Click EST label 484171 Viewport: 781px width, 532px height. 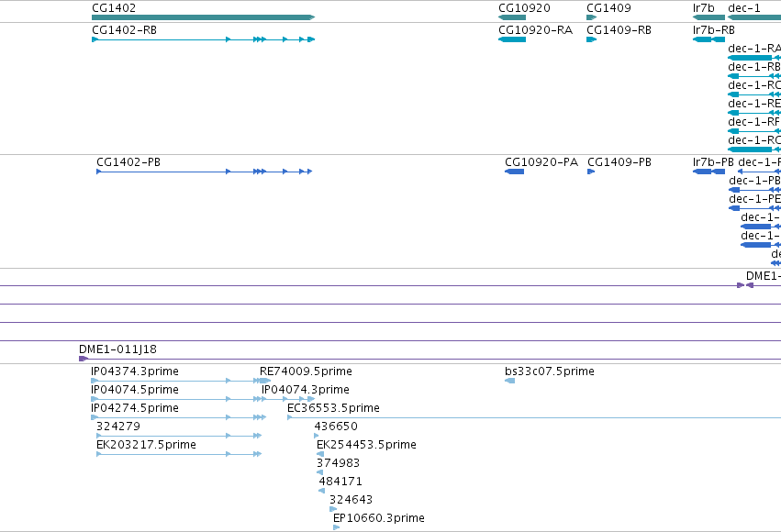(x=340, y=482)
